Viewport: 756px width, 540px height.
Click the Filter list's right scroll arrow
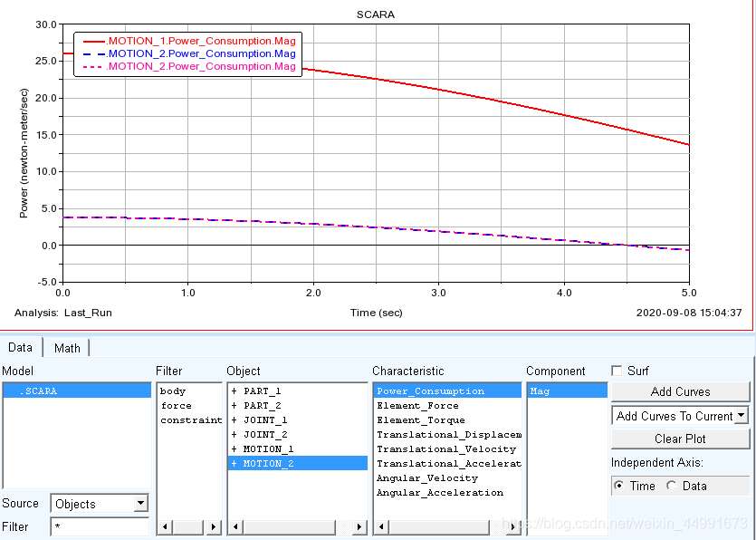click(x=215, y=526)
